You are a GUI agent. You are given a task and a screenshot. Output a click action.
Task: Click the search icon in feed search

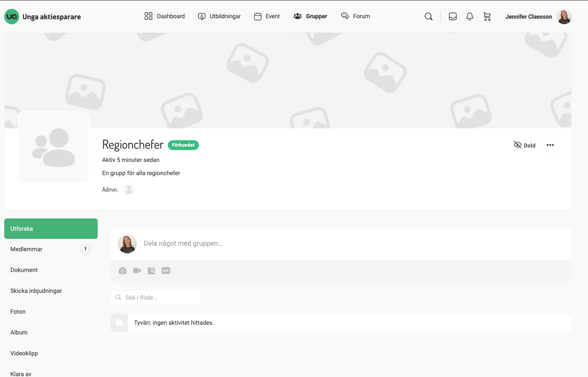[x=118, y=298]
